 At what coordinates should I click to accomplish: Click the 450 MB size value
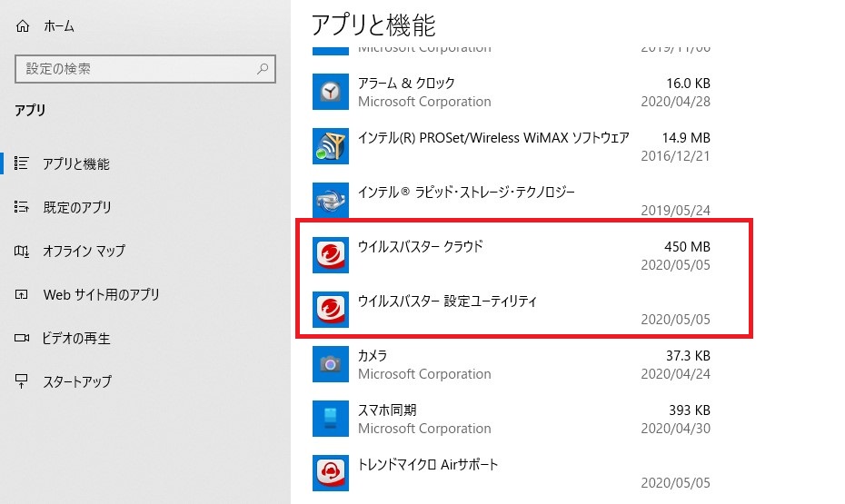coord(687,247)
